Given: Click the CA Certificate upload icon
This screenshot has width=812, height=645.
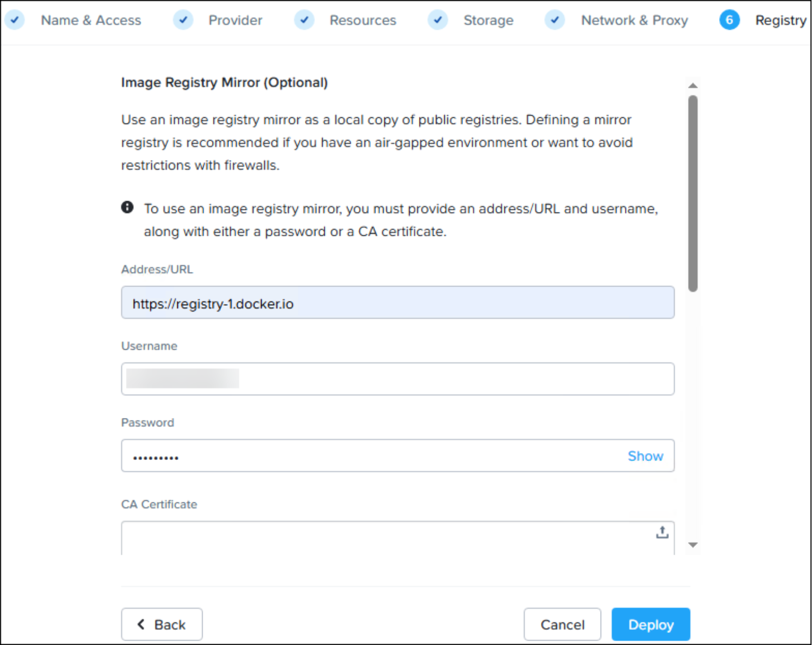Looking at the screenshot, I should pyautogui.click(x=662, y=532).
